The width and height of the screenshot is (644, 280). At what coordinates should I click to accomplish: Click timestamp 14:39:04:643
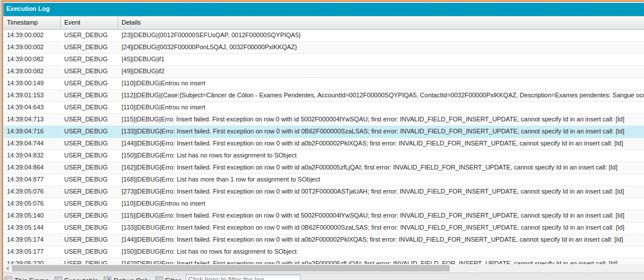click(x=25, y=108)
